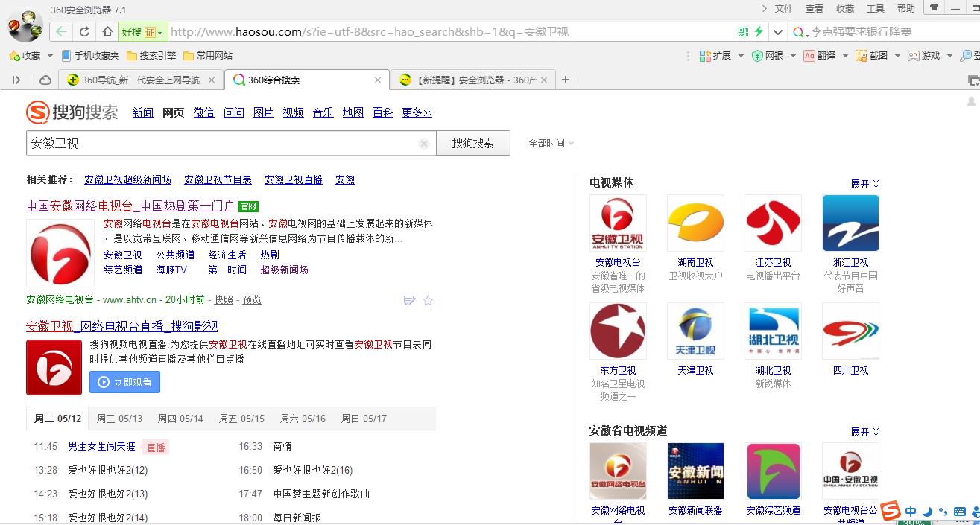Image resolution: width=980 pixels, height=525 pixels.
Task: Open the 好搜 certificate dropdown in address bar
Action: [x=142, y=32]
